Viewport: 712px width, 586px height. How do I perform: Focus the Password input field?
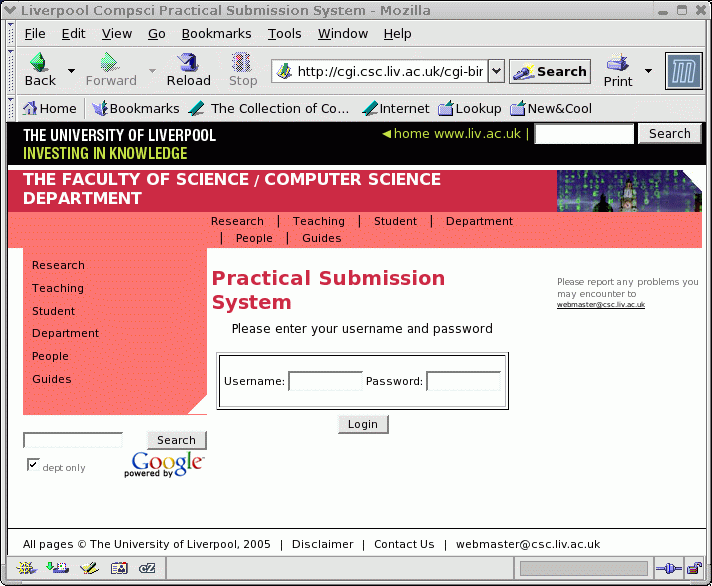pyautogui.click(x=464, y=381)
